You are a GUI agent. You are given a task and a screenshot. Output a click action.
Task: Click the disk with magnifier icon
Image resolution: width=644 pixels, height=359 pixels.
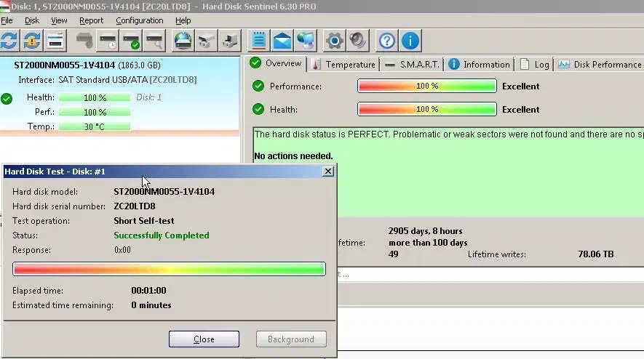click(x=154, y=40)
